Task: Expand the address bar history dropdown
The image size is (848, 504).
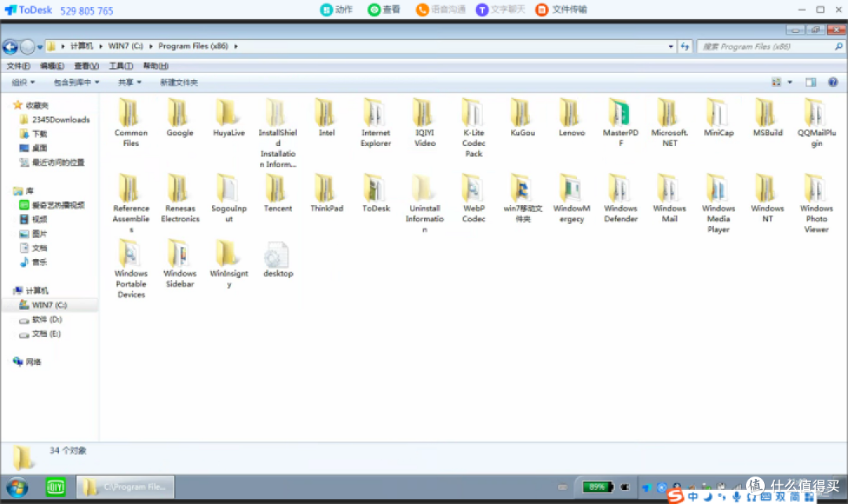Action: (x=671, y=46)
